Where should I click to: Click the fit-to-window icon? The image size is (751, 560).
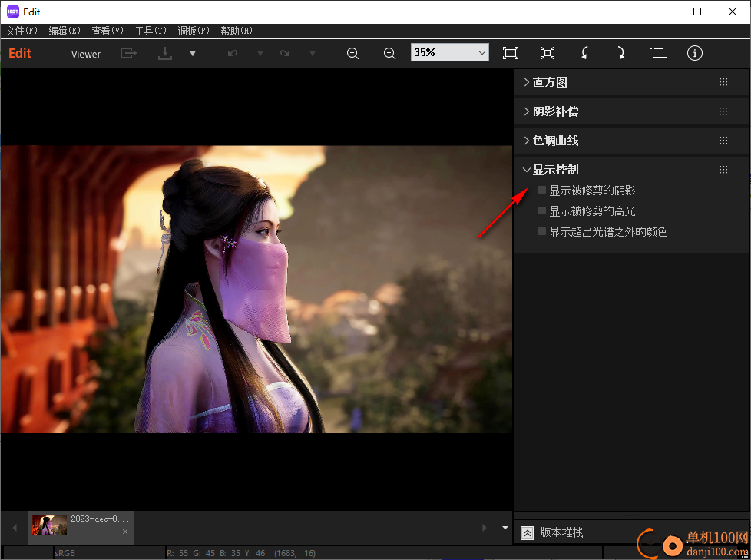pyautogui.click(x=511, y=53)
